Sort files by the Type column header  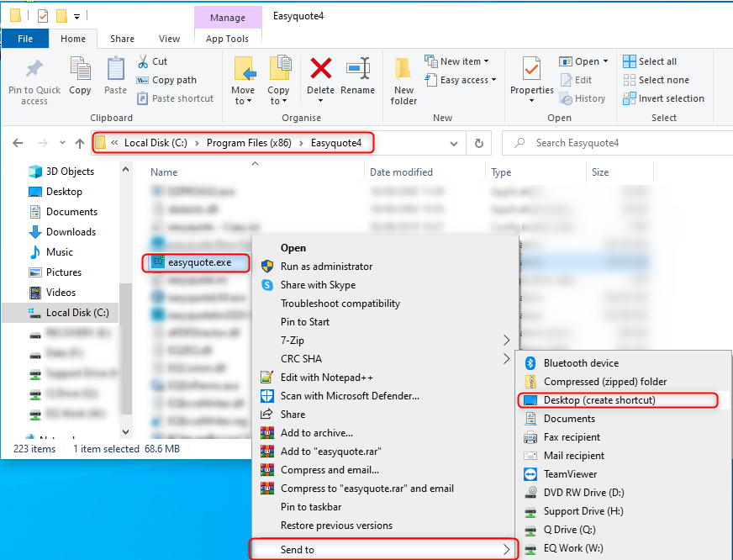click(x=501, y=172)
